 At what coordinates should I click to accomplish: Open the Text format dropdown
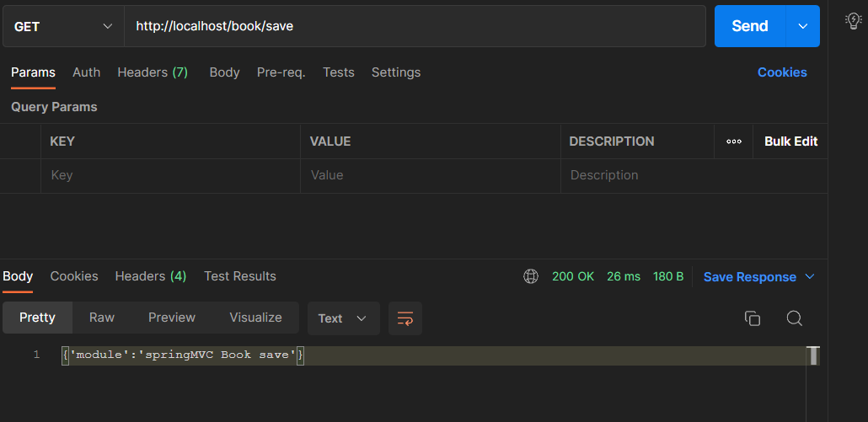344,318
